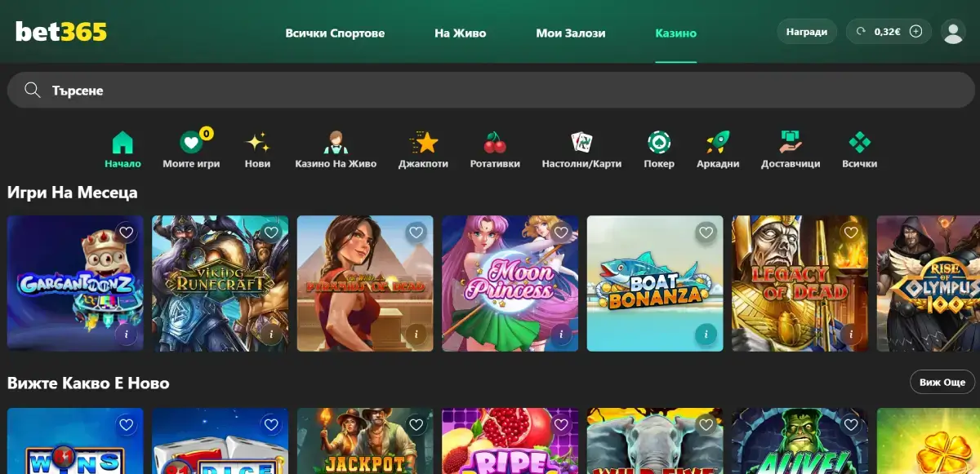
Task: Open the Начало home category icon
Action: [x=122, y=143]
